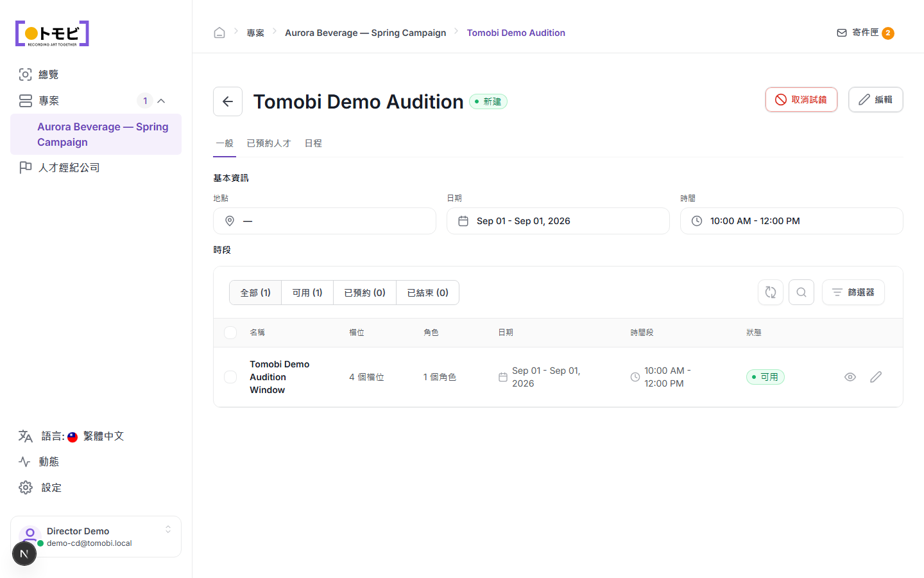This screenshot has width=924, height=578.
Task: Click the 取消試鏡 cancel audition button
Action: [x=801, y=100]
